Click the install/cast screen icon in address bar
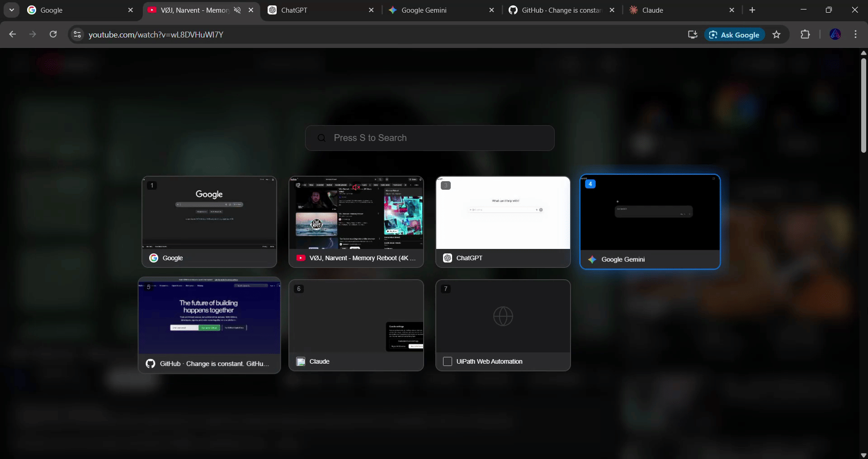Image resolution: width=868 pixels, height=459 pixels. click(x=692, y=35)
